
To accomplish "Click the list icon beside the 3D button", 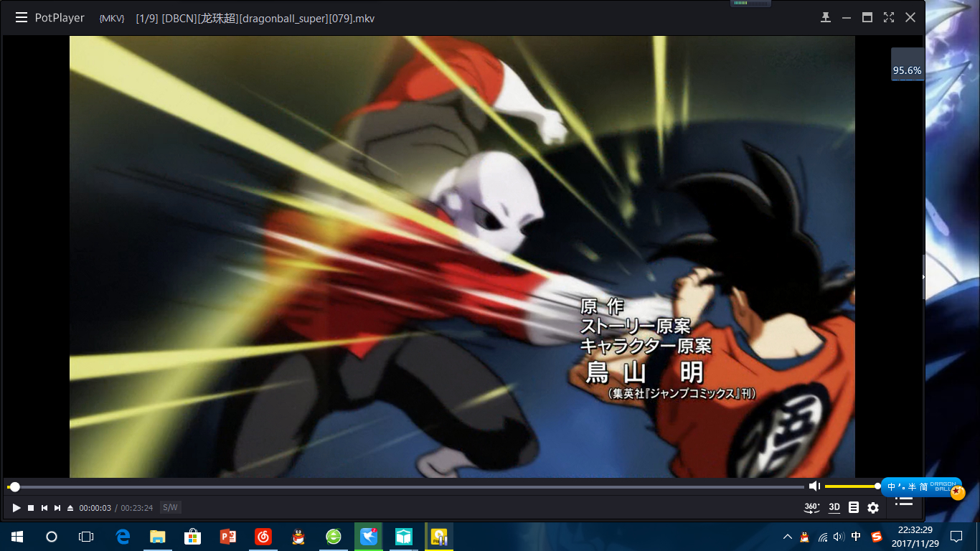I will click(853, 508).
